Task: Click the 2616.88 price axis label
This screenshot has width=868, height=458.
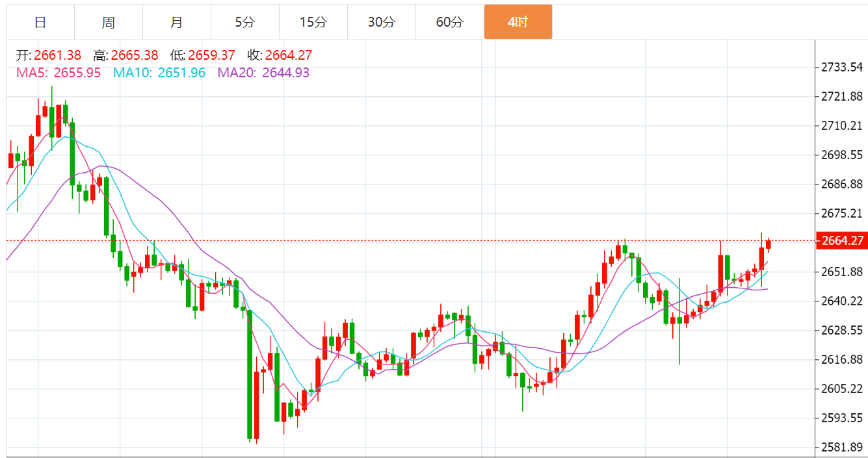Action: (x=842, y=360)
